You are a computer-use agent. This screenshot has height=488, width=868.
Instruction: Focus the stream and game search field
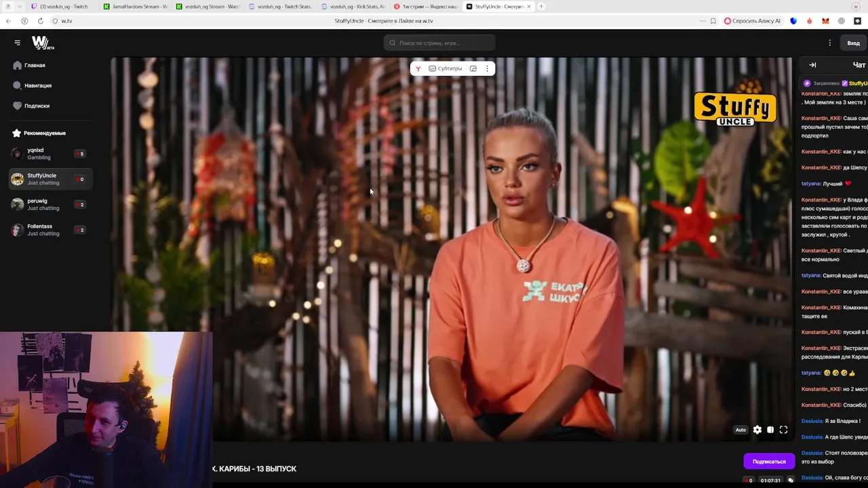tap(439, 43)
